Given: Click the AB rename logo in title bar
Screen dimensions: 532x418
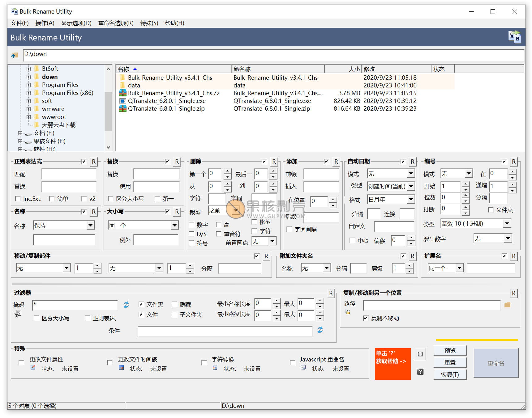Looking at the screenshot, I should click(x=514, y=37).
